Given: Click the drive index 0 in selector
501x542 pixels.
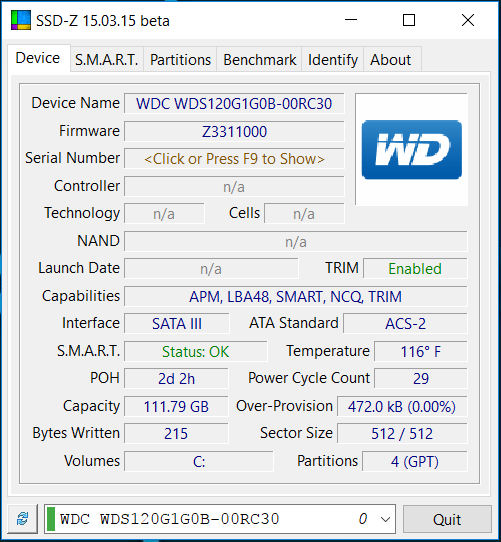Looking at the screenshot, I should 363,518.
